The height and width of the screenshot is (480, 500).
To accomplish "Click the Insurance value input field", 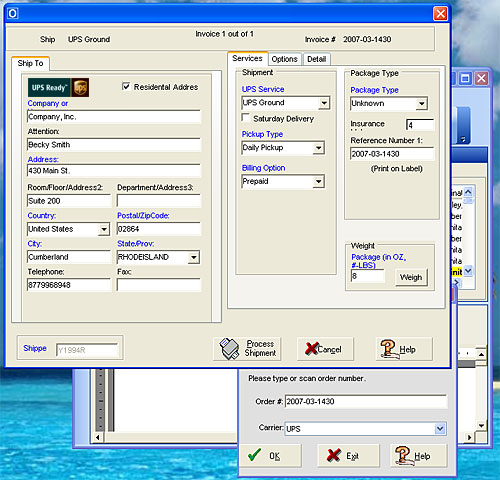I will pyautogui.click(x=420, y=125).
